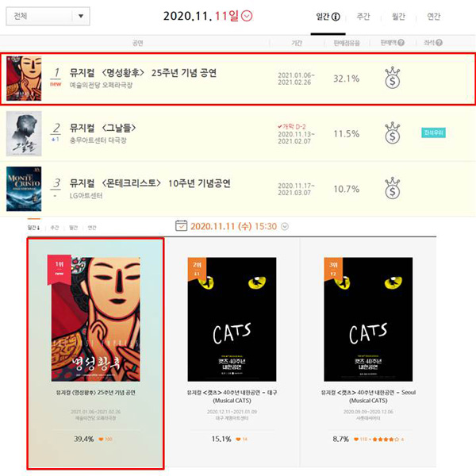Screen dimensions: 476x476
Task: Open 뮤지컬 <그날들> title link
Action: pyautogui.click(x=102, y=128)
